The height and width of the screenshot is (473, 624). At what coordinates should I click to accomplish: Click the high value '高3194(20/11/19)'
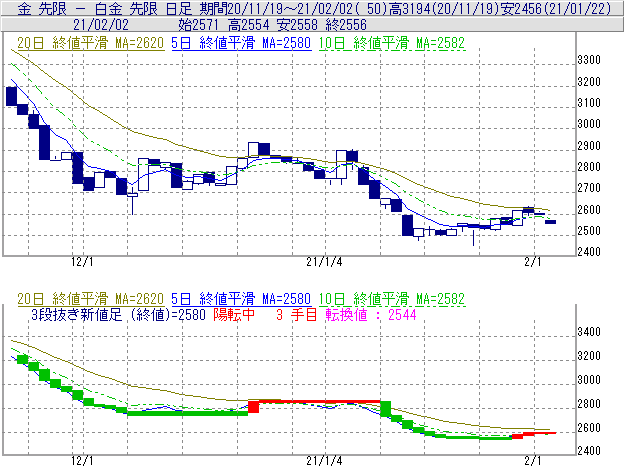point(444,8)
